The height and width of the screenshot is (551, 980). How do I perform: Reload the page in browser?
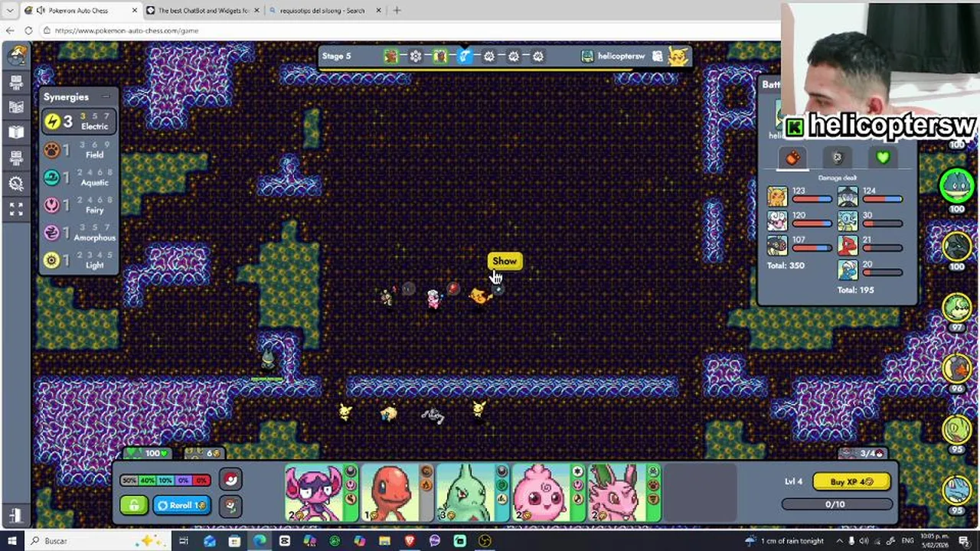pos(28,31)
